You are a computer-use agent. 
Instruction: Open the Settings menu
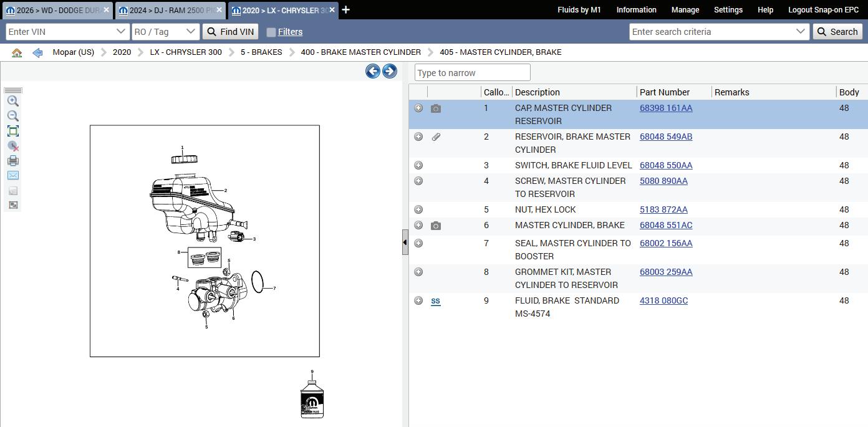point(728,10)
